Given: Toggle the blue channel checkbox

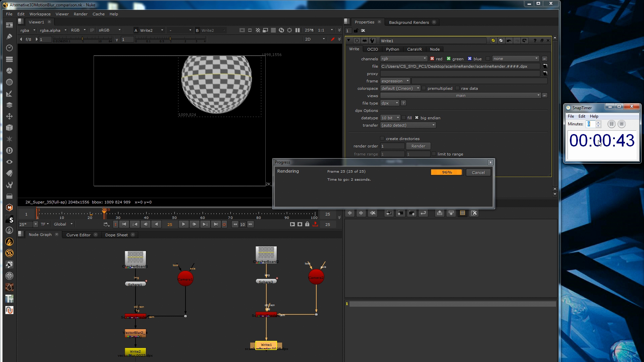Looking at the screenshot, I should pyautogui.click(x=470, y=59).
